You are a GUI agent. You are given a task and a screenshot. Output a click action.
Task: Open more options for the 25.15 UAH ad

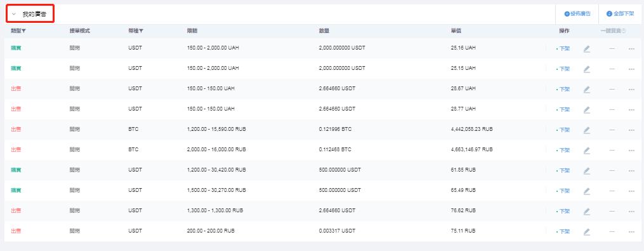[631, 69]
